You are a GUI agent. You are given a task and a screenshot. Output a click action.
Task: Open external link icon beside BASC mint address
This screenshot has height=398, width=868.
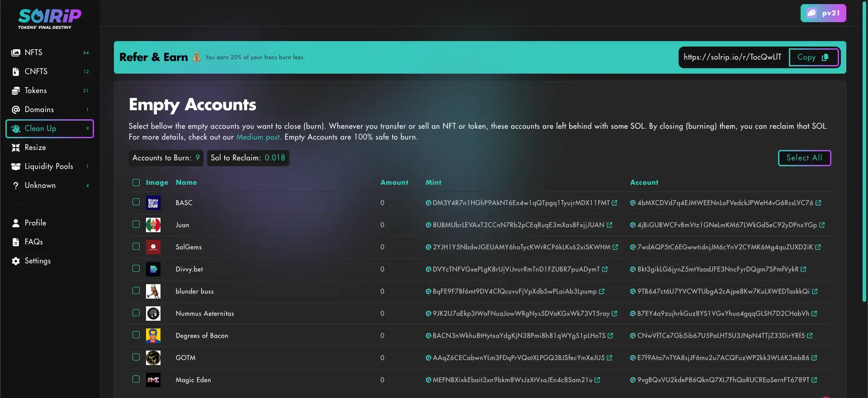614,203
